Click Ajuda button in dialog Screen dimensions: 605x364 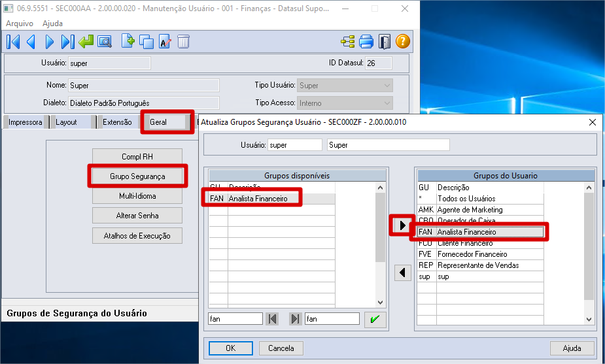[x=572, y=348]
